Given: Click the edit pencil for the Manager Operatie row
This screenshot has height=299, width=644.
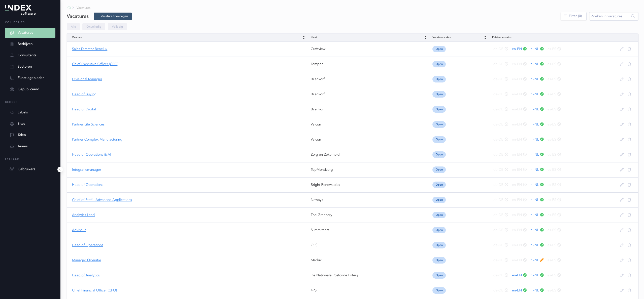Looking at the screenshot, I should (x=622, y=260).
